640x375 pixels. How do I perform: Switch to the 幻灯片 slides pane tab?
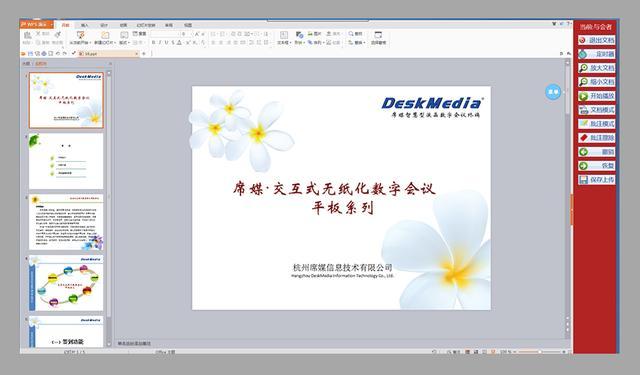40,64
